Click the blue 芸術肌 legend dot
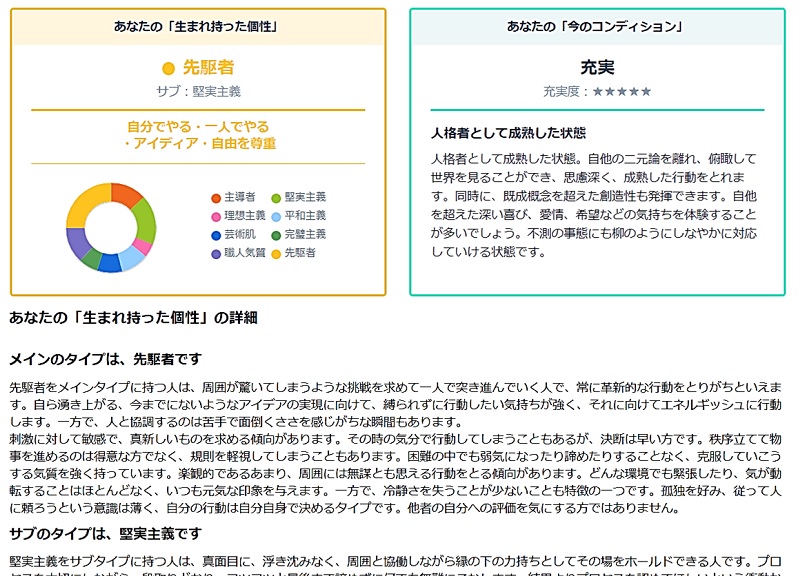 [216, 235]
